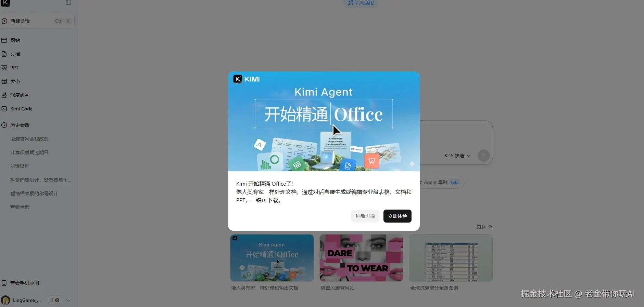The width and height of the screenshot is (644, 307).
Task: Open the 全球抗衰成分全景图谱 spreadsheet thumbnail
Action: tap(451, 258)
